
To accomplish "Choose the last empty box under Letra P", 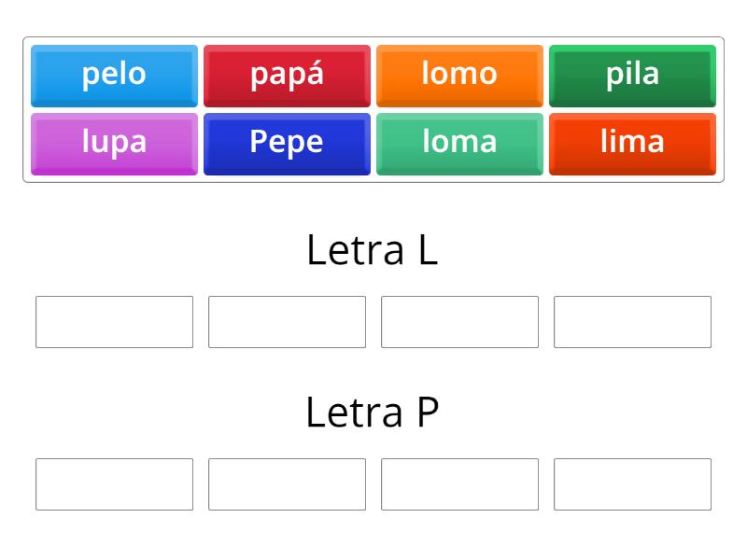I will [x=632, y=484].
